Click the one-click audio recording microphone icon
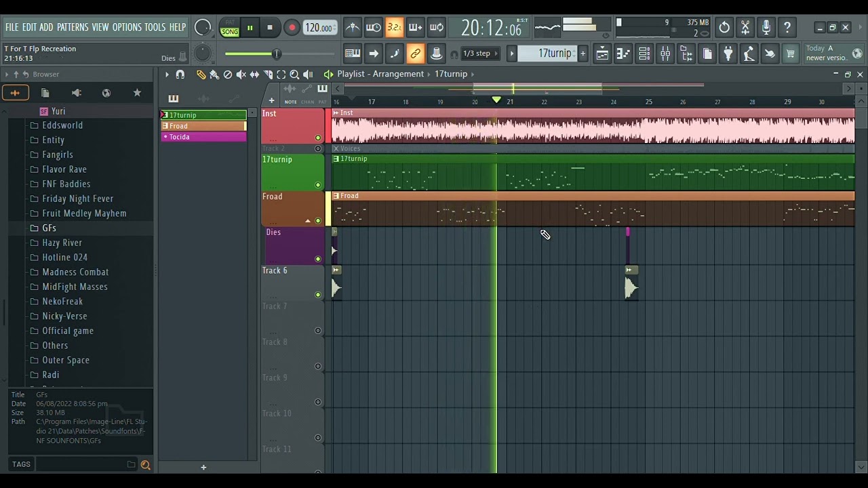The width and height of the screenshot is (868, 488). 766,28
